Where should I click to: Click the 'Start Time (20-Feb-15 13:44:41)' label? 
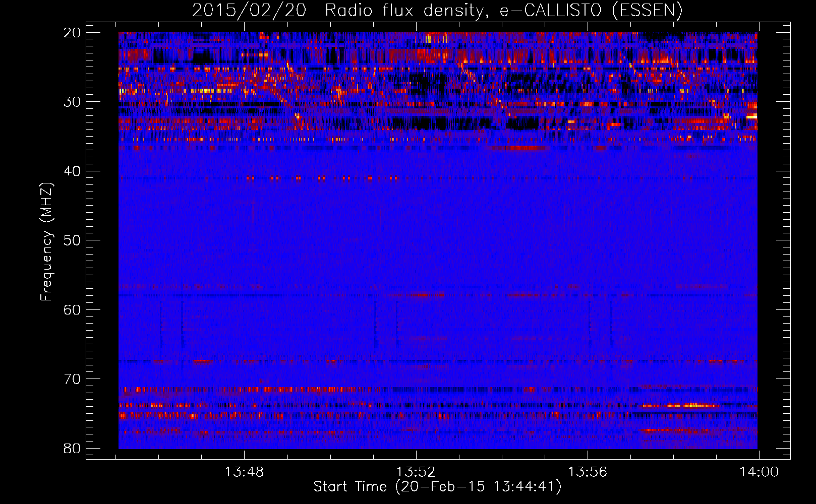point(437,487)
